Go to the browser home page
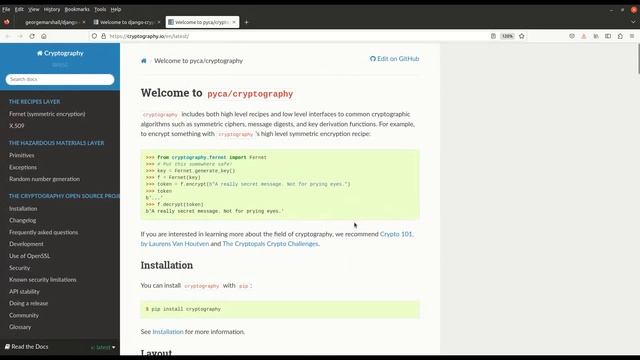Viewport: 640px width, 360px height. point(44,36)
